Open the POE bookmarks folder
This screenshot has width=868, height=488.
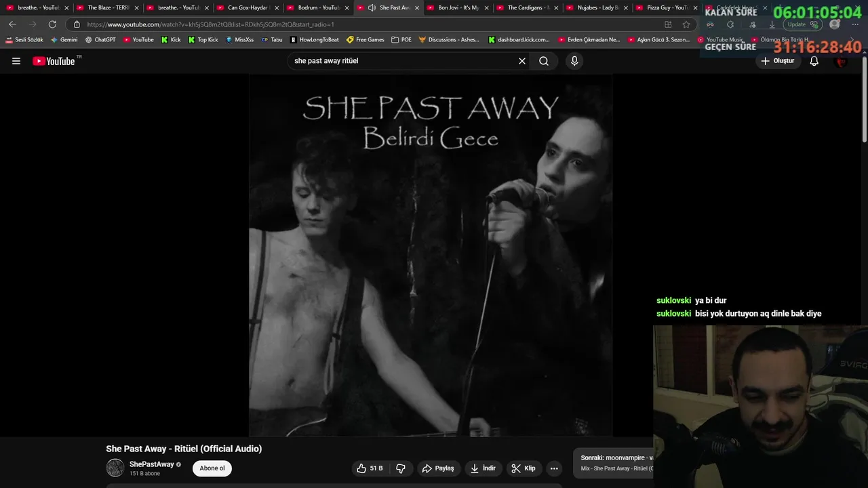pos(401,40)
